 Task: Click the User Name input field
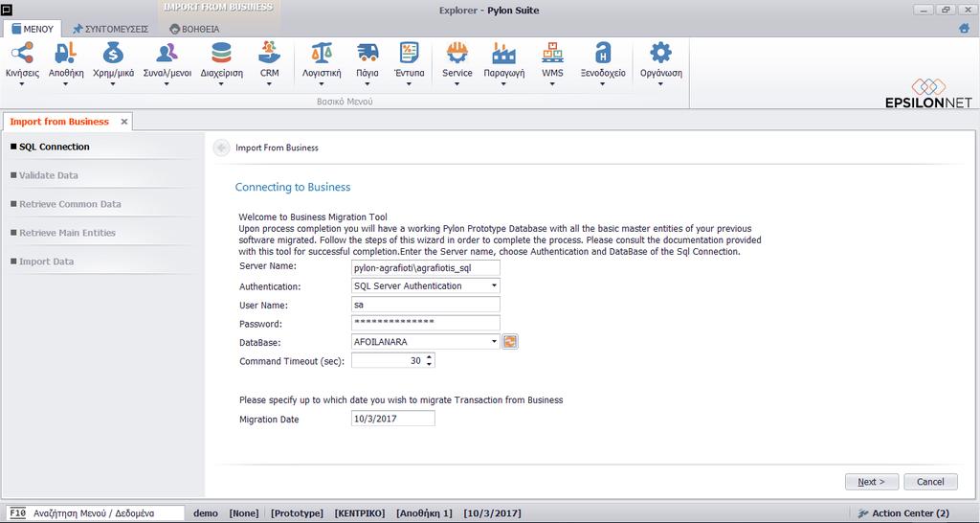tap(426, 305)
